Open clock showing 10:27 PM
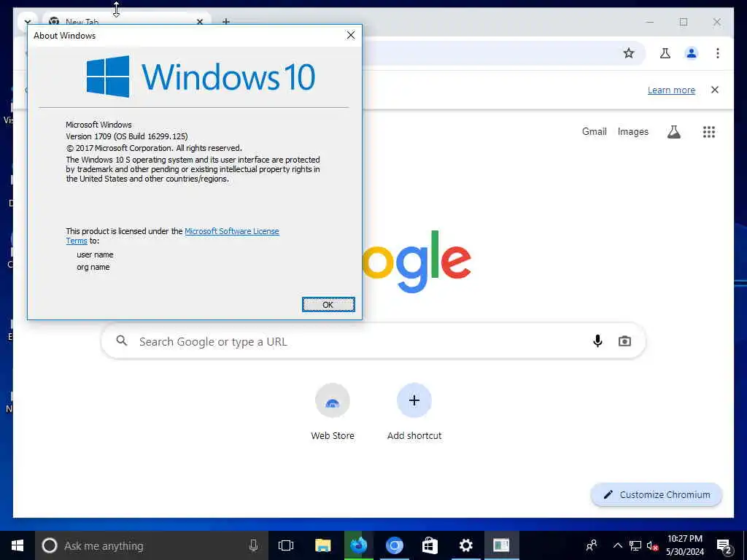 point(685,545)
